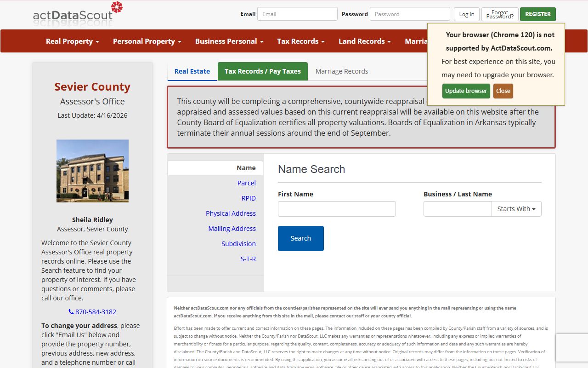Open the Land Records dropdown menu

(365, 41)
